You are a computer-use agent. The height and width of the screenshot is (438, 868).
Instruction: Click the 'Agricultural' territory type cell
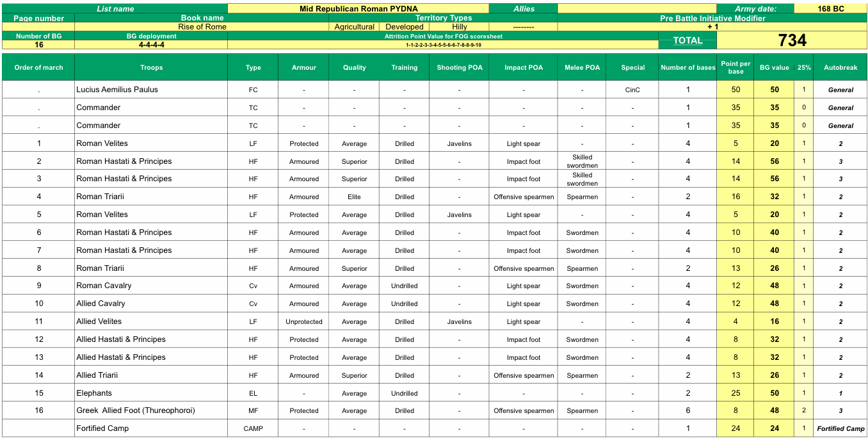(x=354, y=27)
